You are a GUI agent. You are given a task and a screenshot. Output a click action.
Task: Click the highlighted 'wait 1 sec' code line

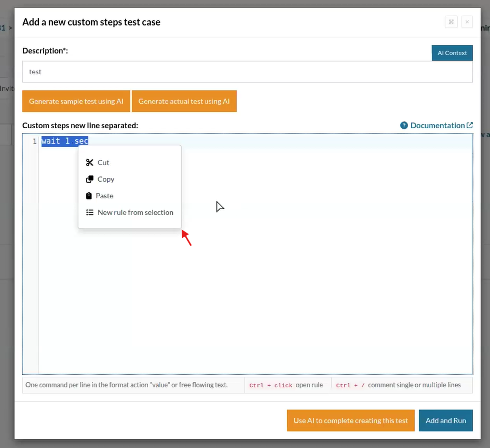click(65, 141)
